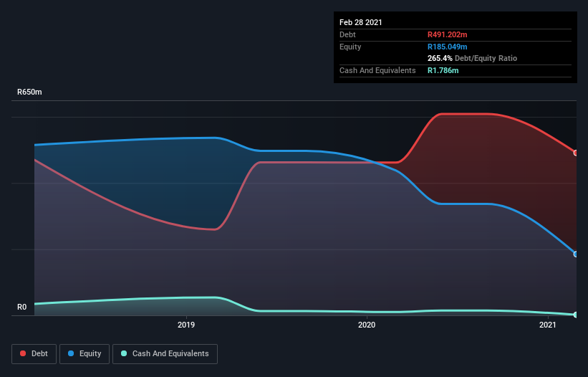
Task: Click the R1.786m cash value
Action: click(443, 70)
